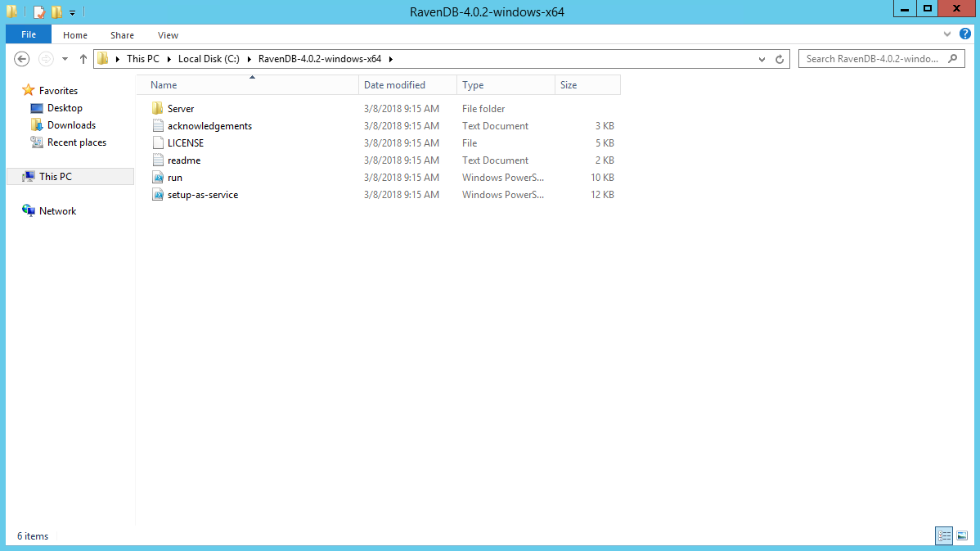Open Downloads in the navigation pane

point(71,125)
